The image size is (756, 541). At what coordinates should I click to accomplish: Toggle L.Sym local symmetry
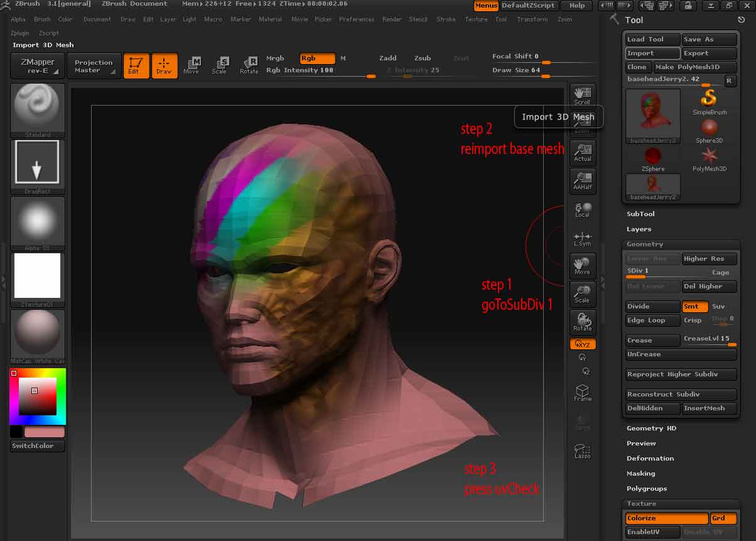click(x=583, y=239)
